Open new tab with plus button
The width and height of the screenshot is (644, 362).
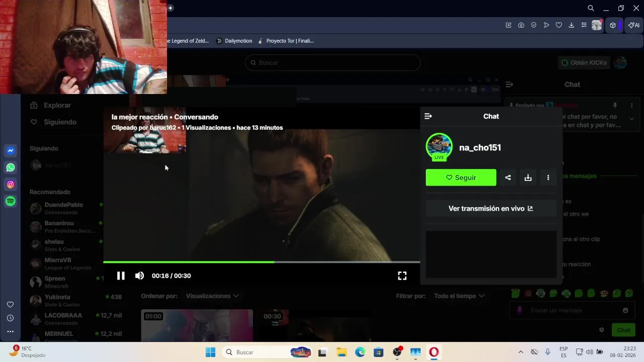point(171,8)
